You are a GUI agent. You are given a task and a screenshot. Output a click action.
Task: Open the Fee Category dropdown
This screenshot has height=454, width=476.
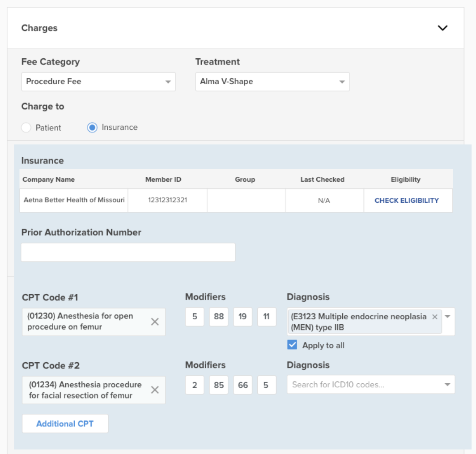(98, 81)
